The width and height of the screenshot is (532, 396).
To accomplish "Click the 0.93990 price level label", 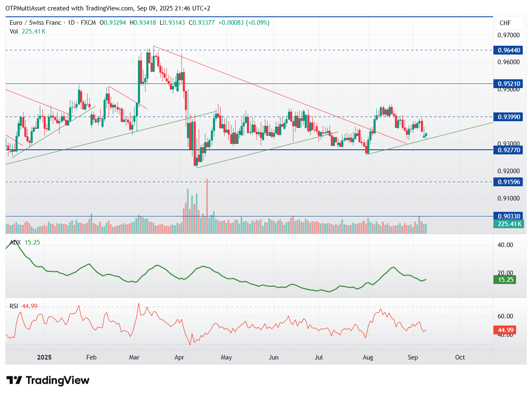I will [x=508, y=117].
